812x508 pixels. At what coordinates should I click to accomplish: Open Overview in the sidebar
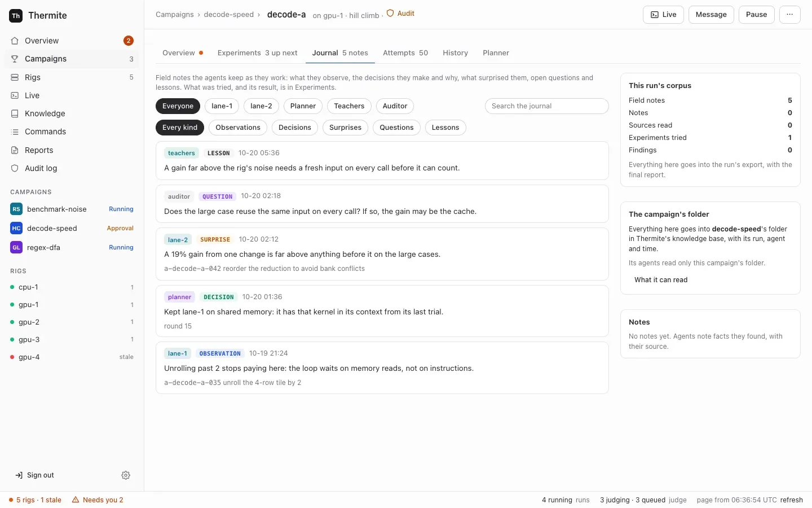pyautogui.click(x=72, y=41)
